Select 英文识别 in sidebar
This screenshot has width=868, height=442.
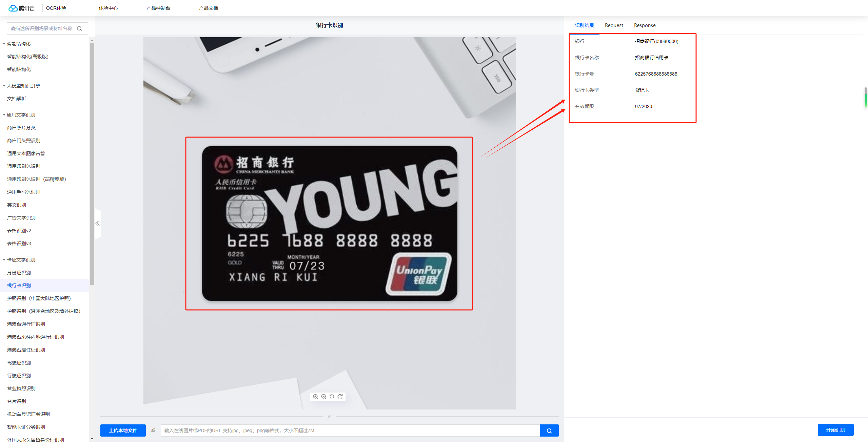(17, 205)
